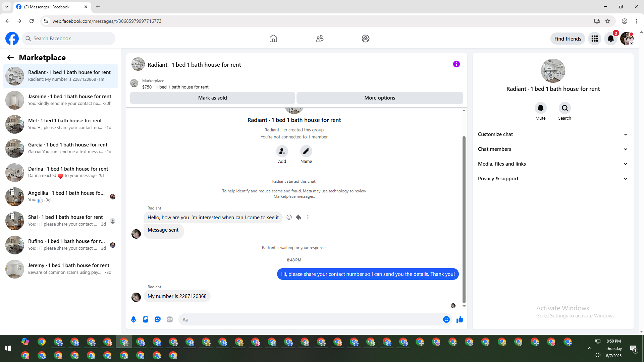644x362 pixels.
Task: Open a new browser tab
Action: [98, 7]
